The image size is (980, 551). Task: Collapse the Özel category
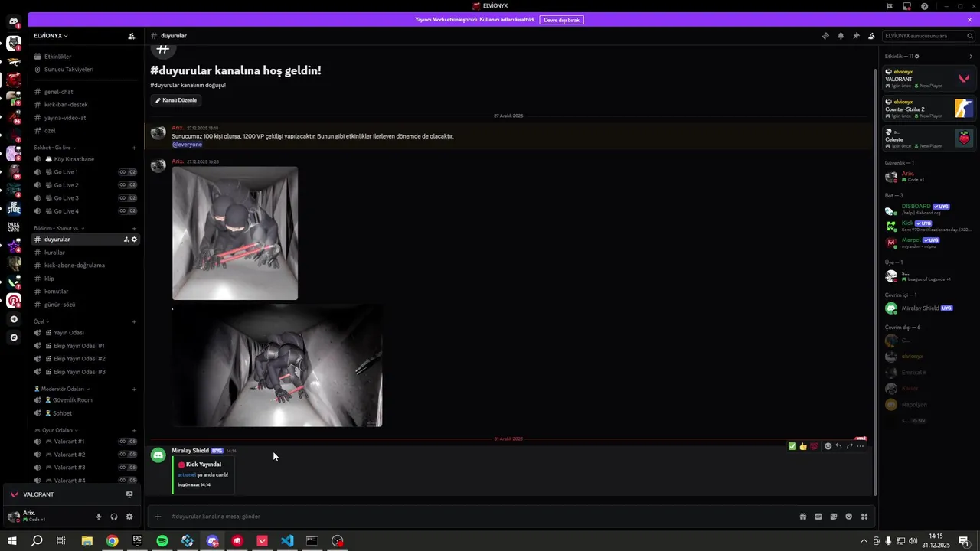click(x=41, y=321)
